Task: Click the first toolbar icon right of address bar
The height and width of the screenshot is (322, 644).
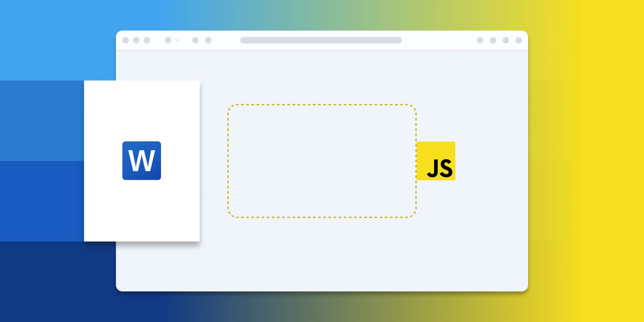Action: tap(480, 40)
